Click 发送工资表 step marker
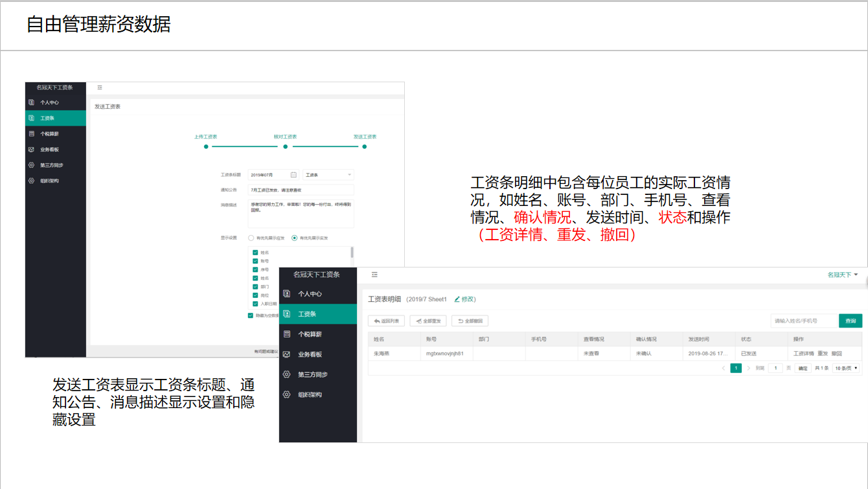The height and width of the screenshot is (489, 868). 365,146
